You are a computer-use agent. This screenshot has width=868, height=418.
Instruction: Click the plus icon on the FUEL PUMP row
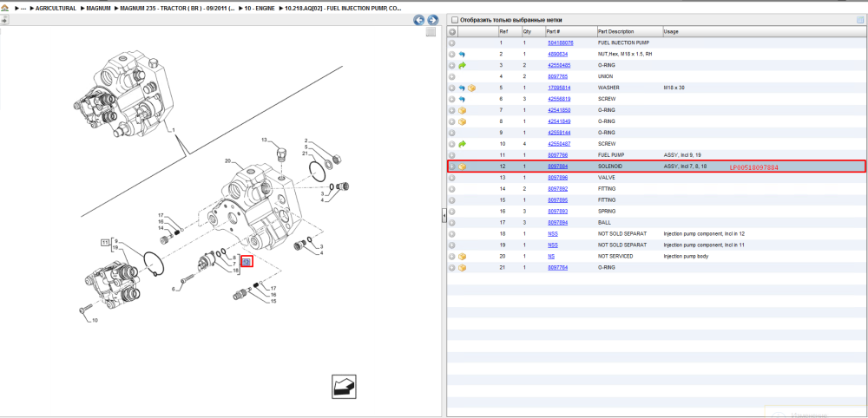pyautogui.click(x=451, y=155)
